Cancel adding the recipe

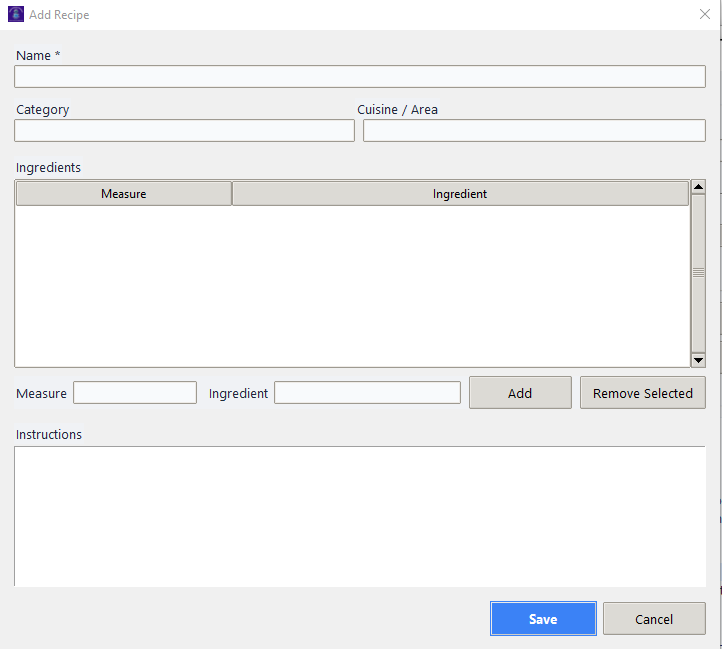tap(654, 619)
